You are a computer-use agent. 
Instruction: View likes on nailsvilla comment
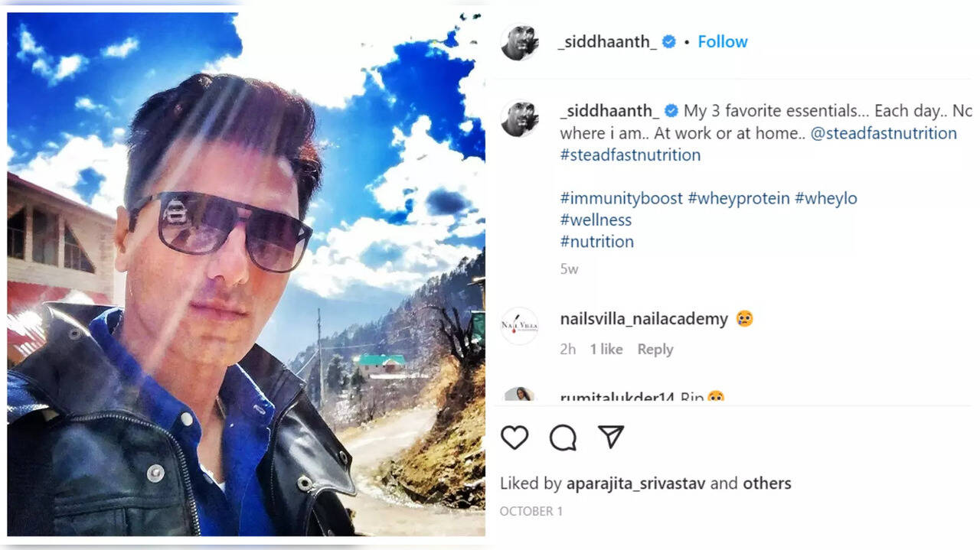(606, 350)
